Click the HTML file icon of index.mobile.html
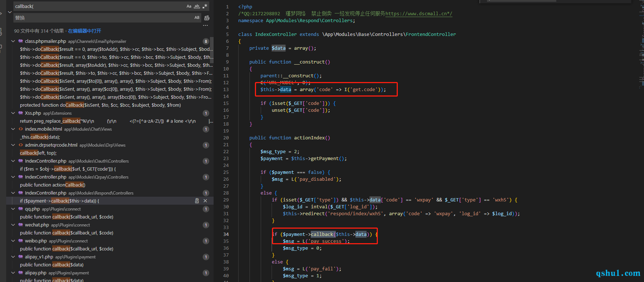This screenshot has width=644, height=282. pyautogui.click(x=21, y=129)
